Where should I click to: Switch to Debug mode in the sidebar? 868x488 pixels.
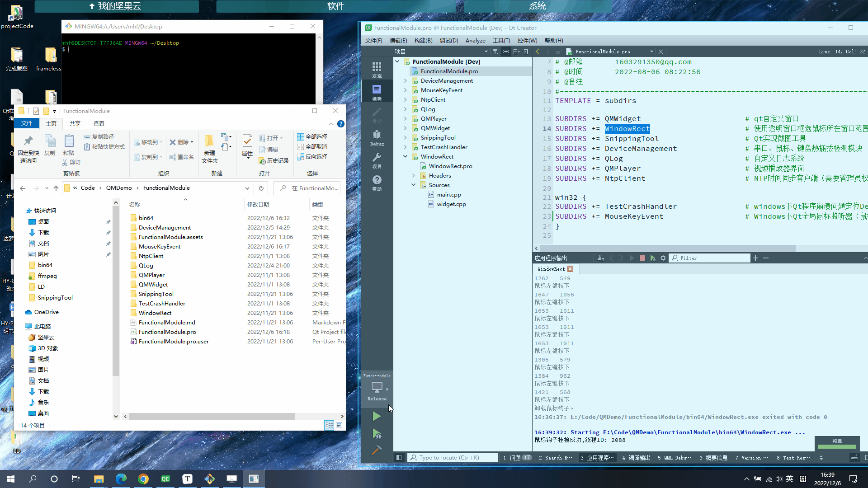[377, 137]
